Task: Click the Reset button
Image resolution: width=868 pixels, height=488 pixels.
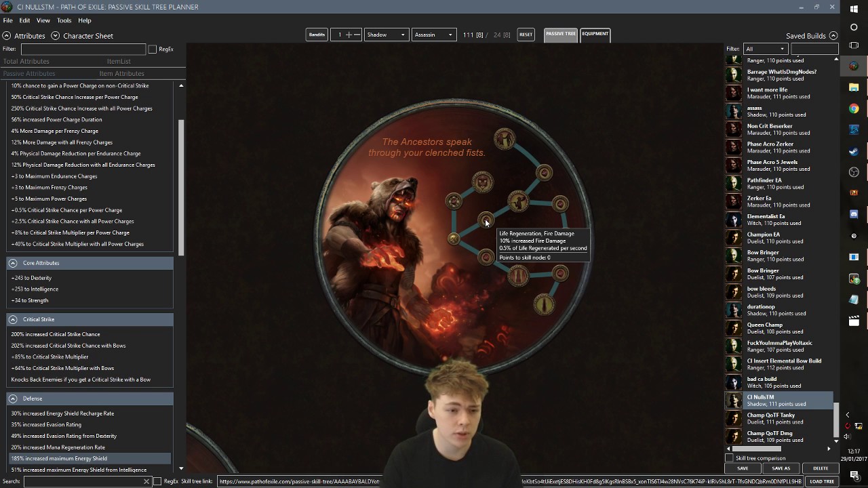Action: click(526, 35)
